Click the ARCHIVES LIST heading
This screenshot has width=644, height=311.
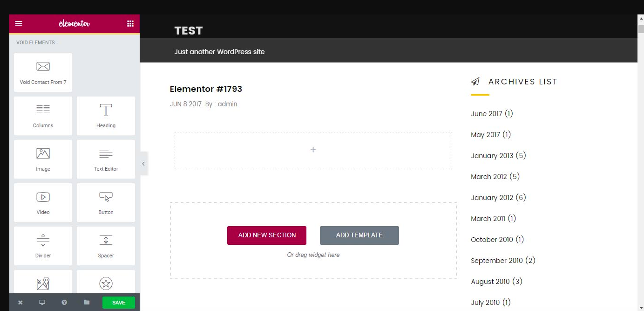click(x=523, y=82)
